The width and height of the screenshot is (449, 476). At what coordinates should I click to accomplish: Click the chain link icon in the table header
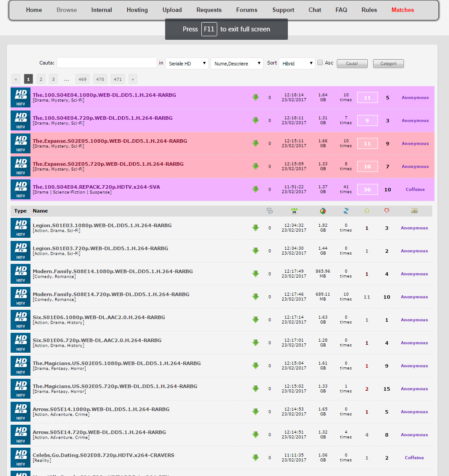(270, 211)
